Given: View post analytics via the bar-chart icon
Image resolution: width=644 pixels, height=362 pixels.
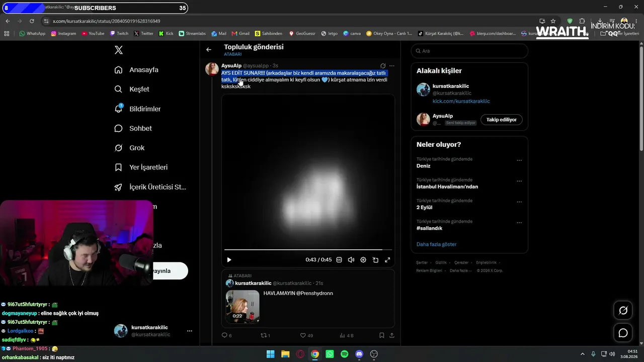Looking at the screenshot, I should [342, 335].
